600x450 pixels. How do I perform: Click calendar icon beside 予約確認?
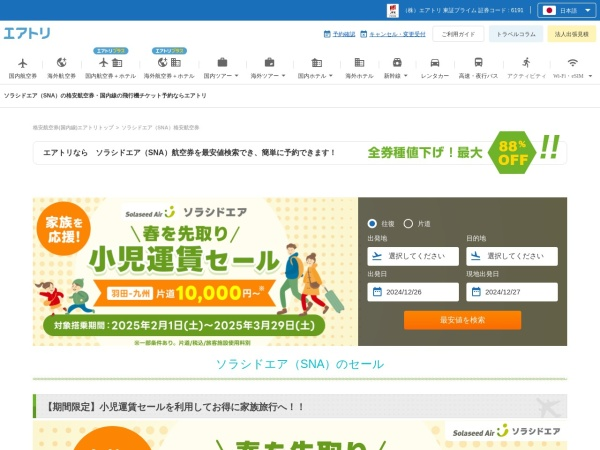point(327,34)
